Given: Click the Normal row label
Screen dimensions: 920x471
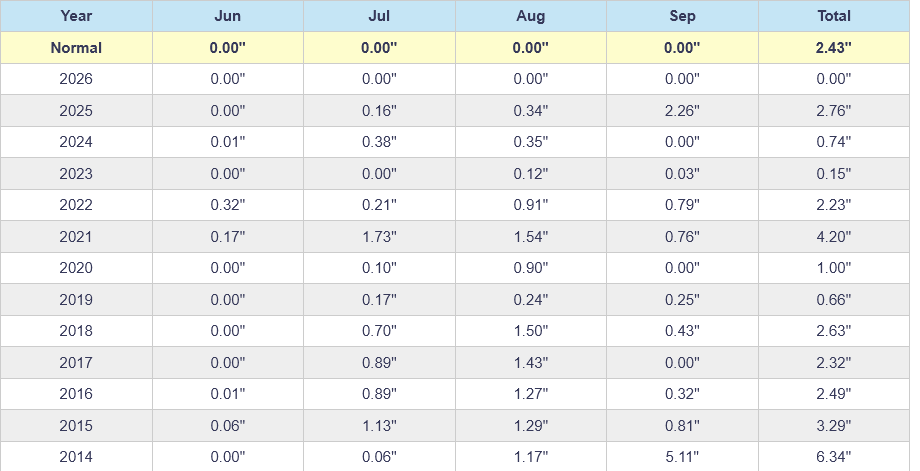Looking at the screenshot, I should click(76, 48).
